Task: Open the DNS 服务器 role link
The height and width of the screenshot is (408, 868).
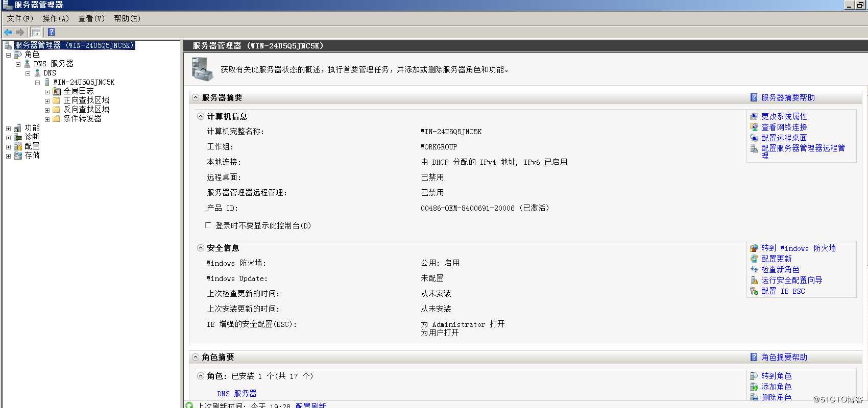Action: click(237, 394)
